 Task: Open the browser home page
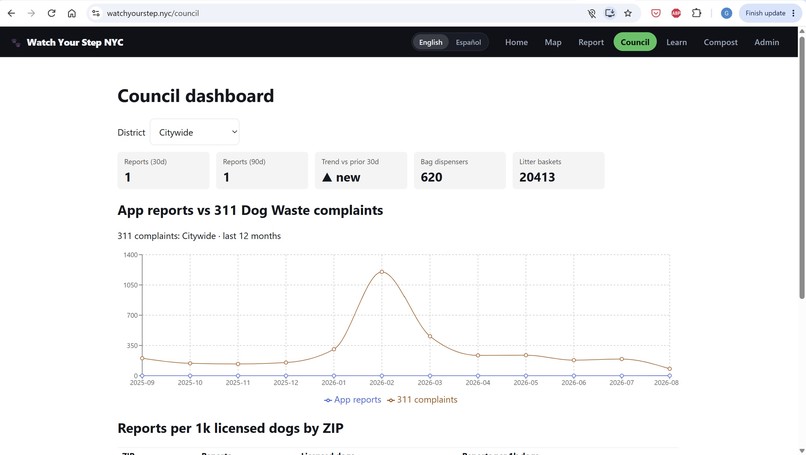click(x=71, y=13)
